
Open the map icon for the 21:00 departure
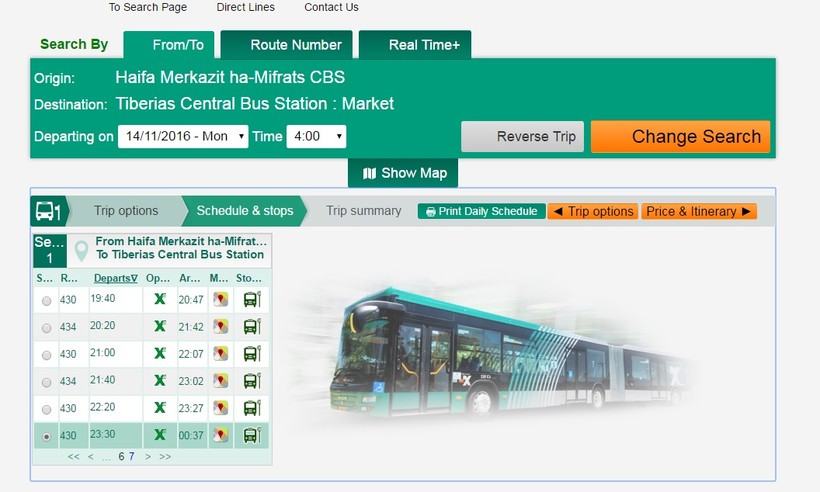221,354
